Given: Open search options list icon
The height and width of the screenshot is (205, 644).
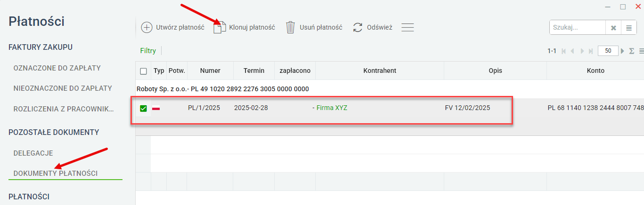Looking at the screenshot, I should (628, 28).
